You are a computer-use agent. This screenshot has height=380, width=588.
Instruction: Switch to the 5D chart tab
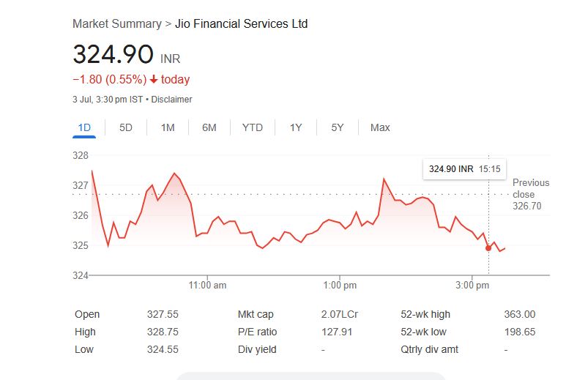(126, 127)
